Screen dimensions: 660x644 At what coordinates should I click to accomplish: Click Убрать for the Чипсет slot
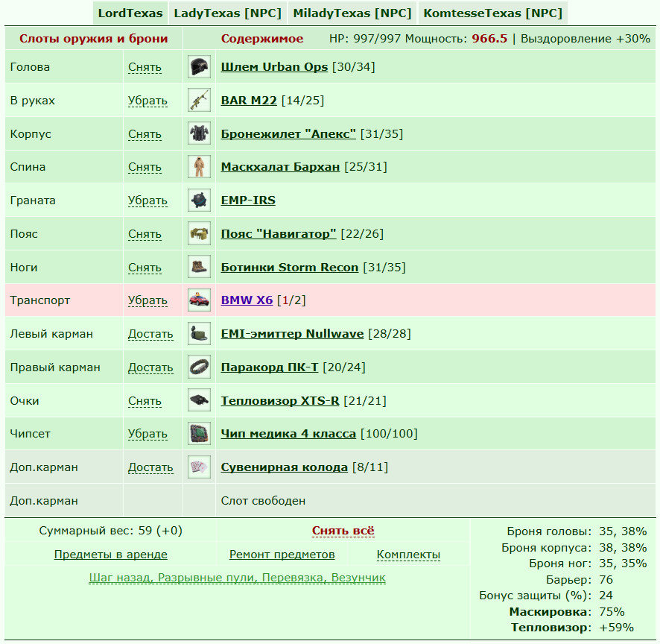(x=147, y=435)
